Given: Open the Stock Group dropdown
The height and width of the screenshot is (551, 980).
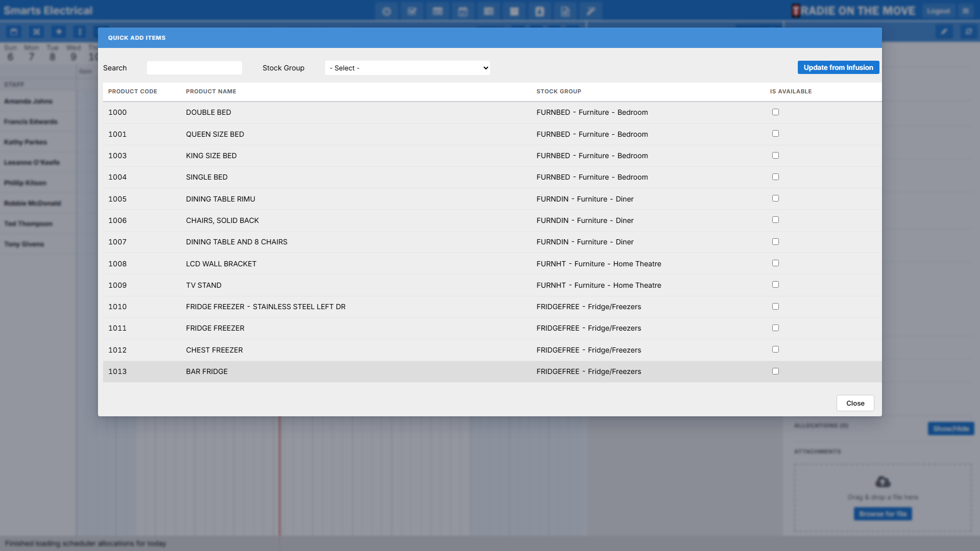Looking at the screenshot, I should click(x=407, y=68).
